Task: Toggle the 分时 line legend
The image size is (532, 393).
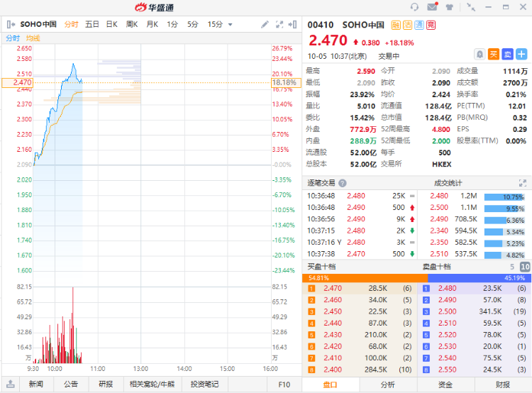Action: pos(13,38)
